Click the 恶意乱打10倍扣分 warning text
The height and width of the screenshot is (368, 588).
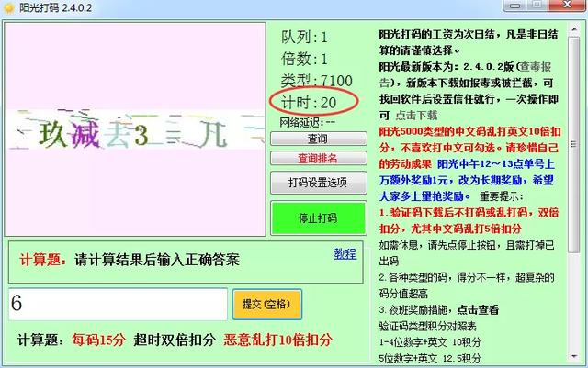click(277, 340)
